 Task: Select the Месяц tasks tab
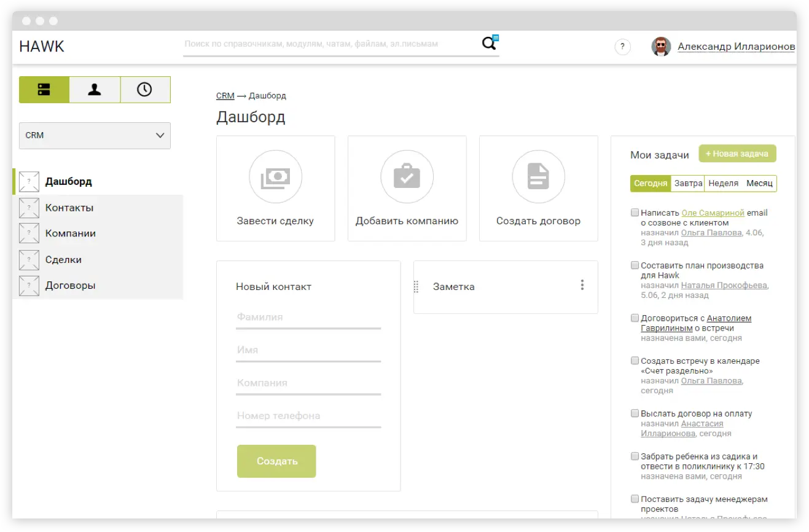[x=759, y=184]
